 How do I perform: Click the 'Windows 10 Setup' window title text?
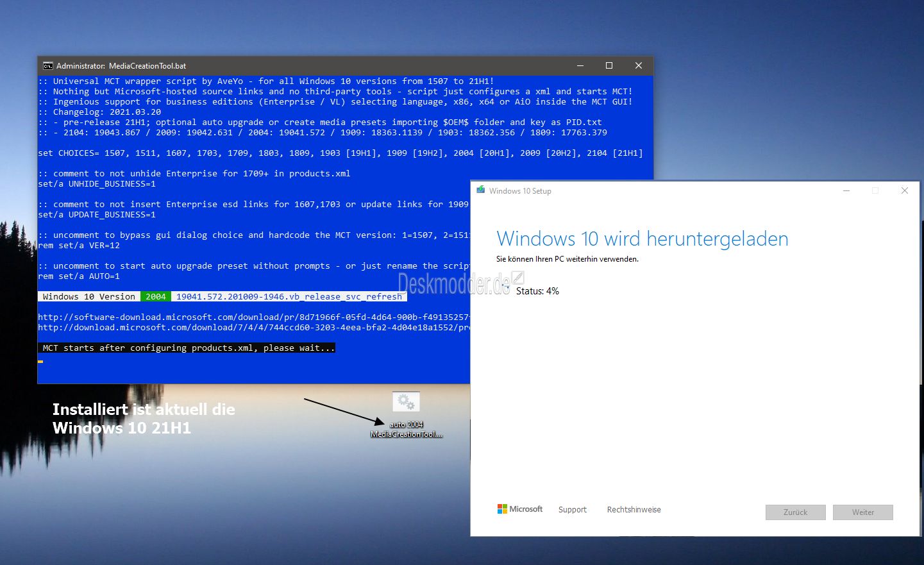click(520, 191)
